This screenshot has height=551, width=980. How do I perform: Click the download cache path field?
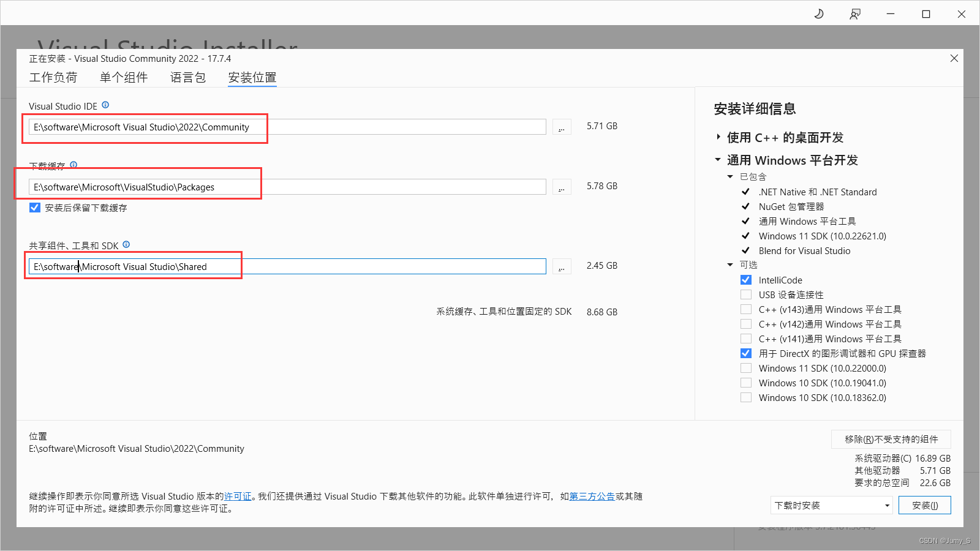(287, 187)
